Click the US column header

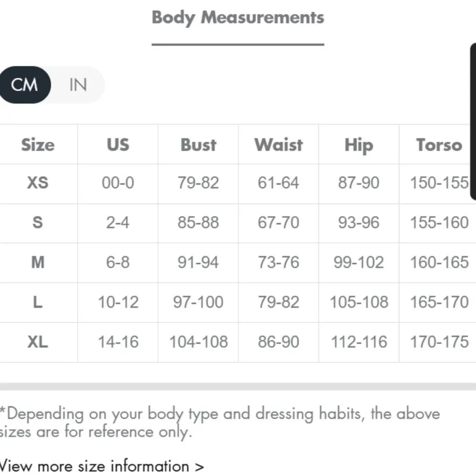(118, 144)
